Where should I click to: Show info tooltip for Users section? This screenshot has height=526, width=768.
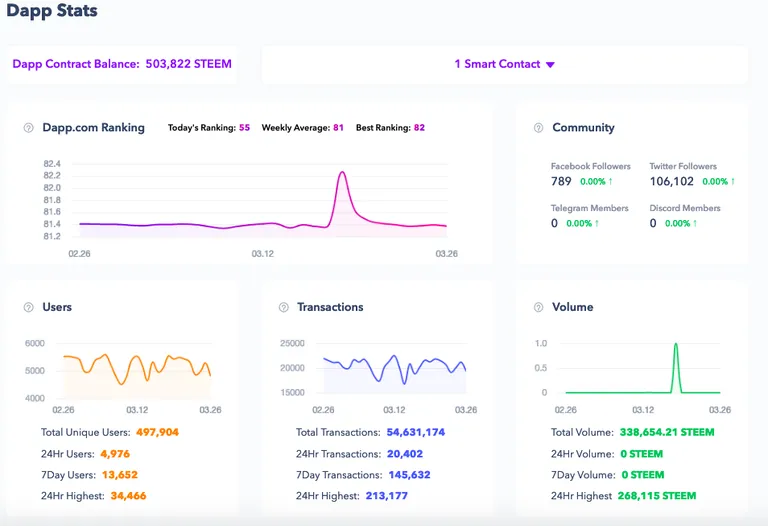(x=28, y=307)
